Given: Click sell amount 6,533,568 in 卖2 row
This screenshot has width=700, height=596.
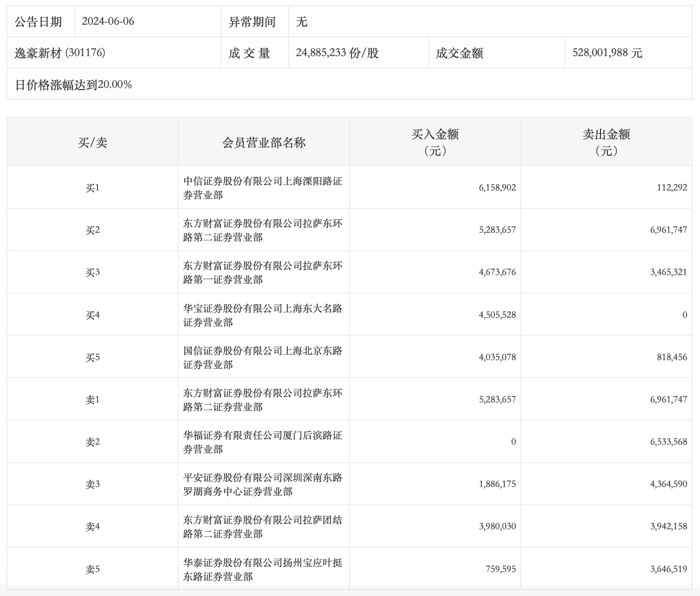Looking at the screenshot, I should [668, 442].
